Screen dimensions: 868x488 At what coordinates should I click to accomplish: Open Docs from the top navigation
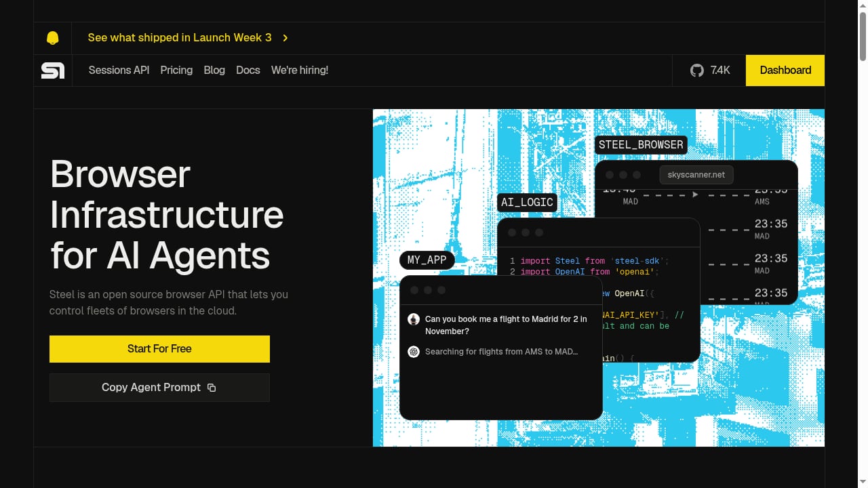click(248, 70)
